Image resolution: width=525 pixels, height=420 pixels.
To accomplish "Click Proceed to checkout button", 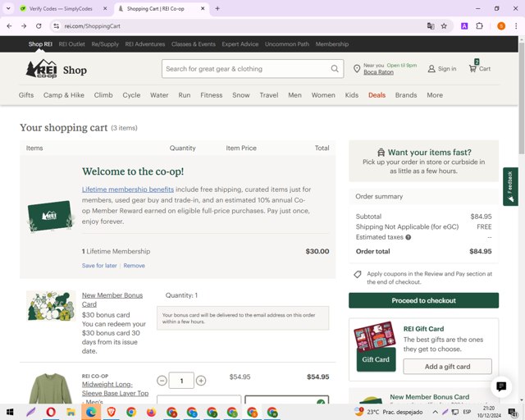I will tap(423, 300).
